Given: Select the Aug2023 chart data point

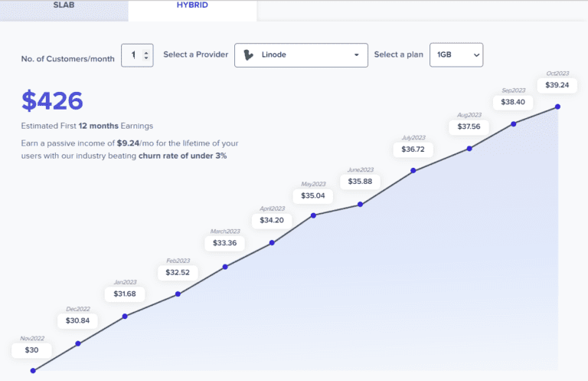Looking at the screenshot, I should click(x=469, y=148).
